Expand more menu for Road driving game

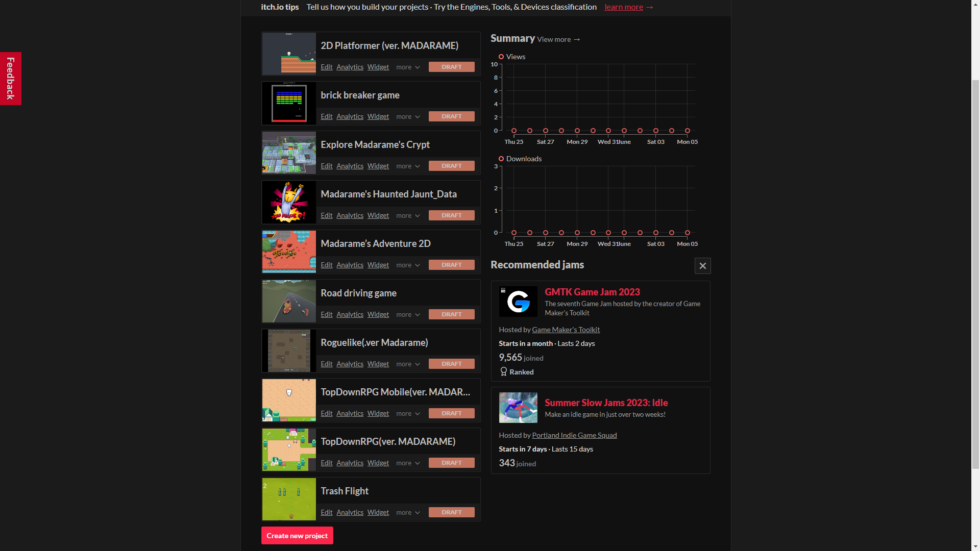click(408, 315)
